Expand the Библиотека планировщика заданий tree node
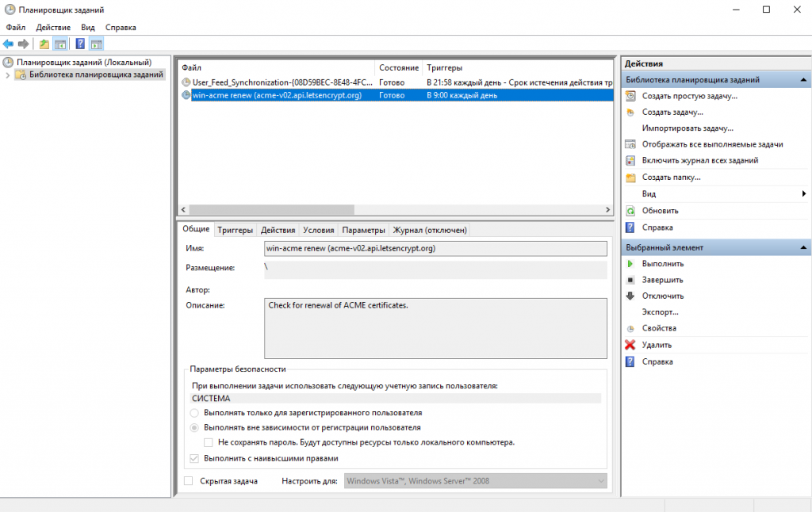 (x=7, y=75)
